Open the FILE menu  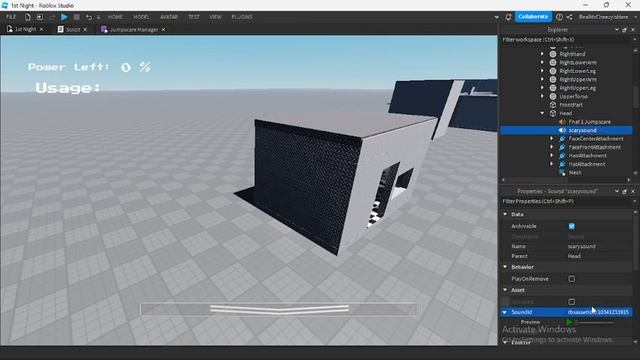(x=11, y=17)
